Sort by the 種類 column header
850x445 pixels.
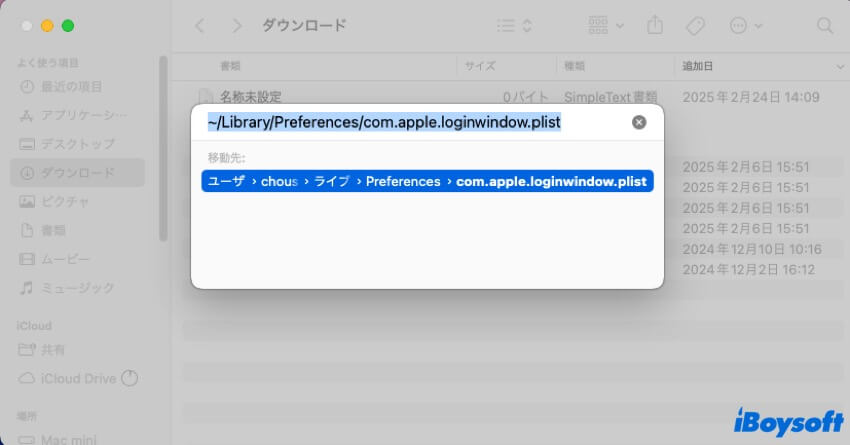tap(574, 66)
